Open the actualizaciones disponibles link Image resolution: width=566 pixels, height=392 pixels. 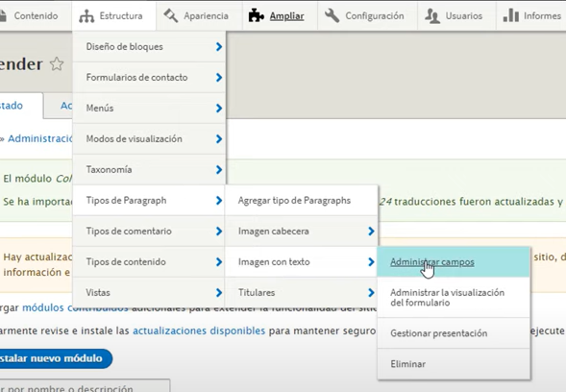[x=199, y=331]
